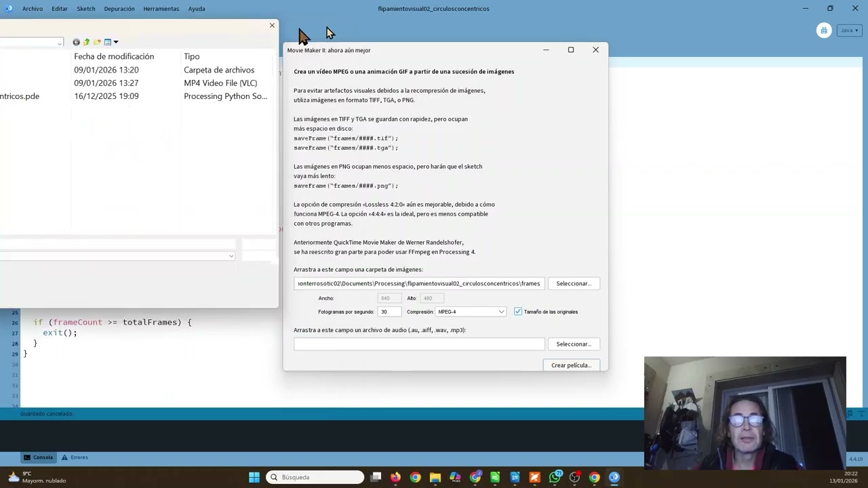The image size is (868, 488).
Task: Open the Ayuda menu
Action: pos(197,9)
